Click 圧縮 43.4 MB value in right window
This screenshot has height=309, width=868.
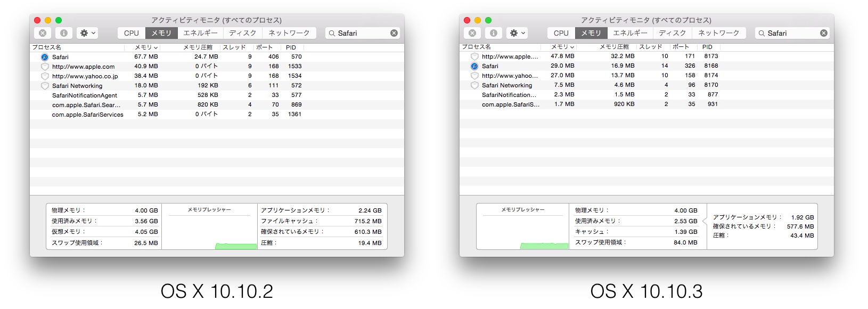tap(803, 235)
